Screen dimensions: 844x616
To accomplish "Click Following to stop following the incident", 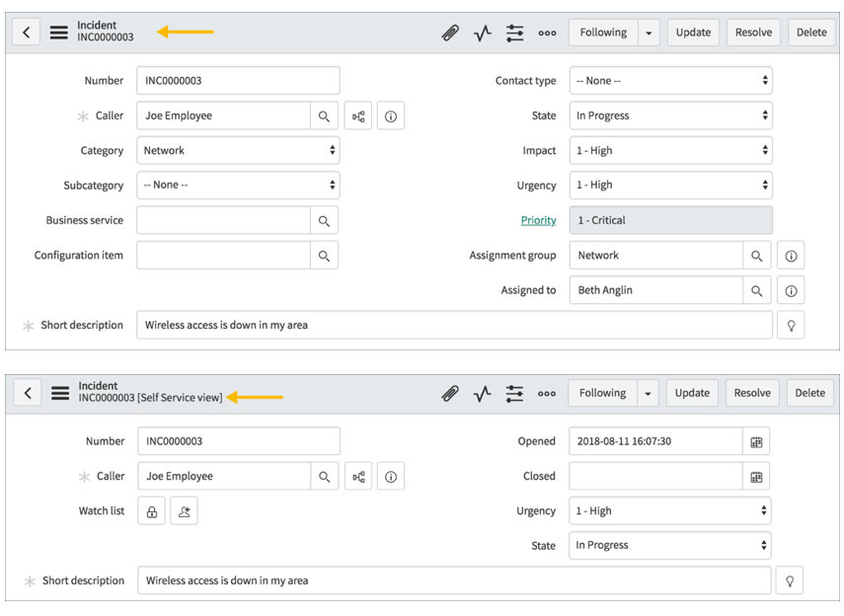I will 602,33.
